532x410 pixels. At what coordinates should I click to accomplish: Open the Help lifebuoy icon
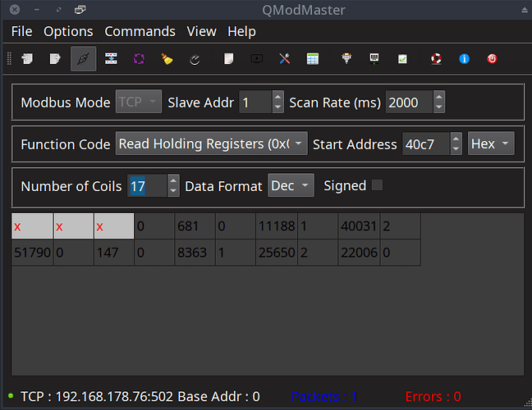click(436, 59)
